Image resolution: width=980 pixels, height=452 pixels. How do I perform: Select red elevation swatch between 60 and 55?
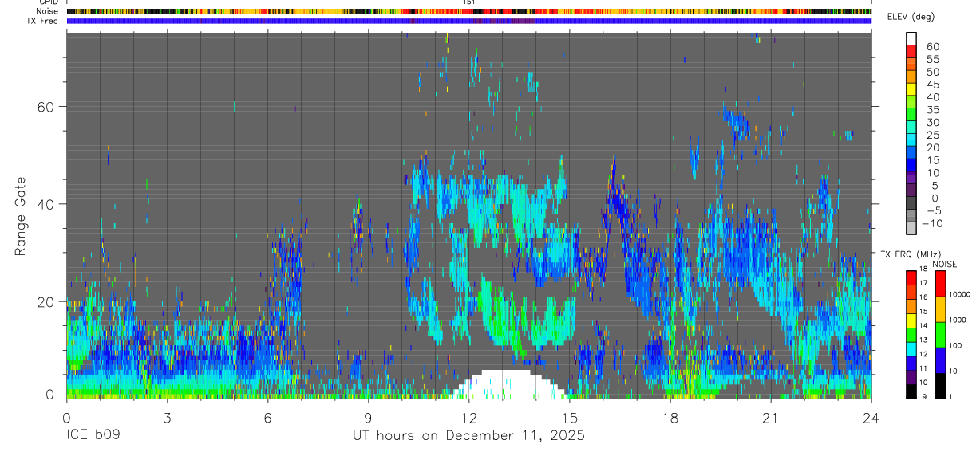pos(911,50)
